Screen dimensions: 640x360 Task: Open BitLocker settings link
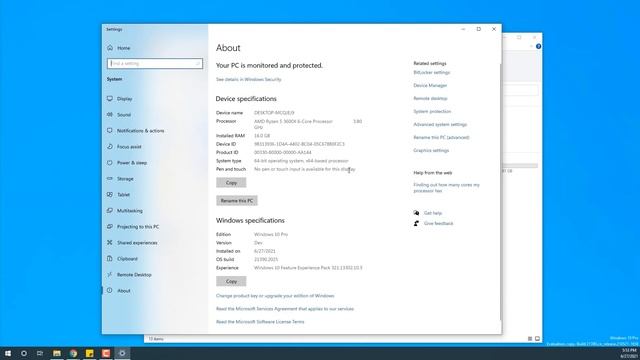click(431, 73)
